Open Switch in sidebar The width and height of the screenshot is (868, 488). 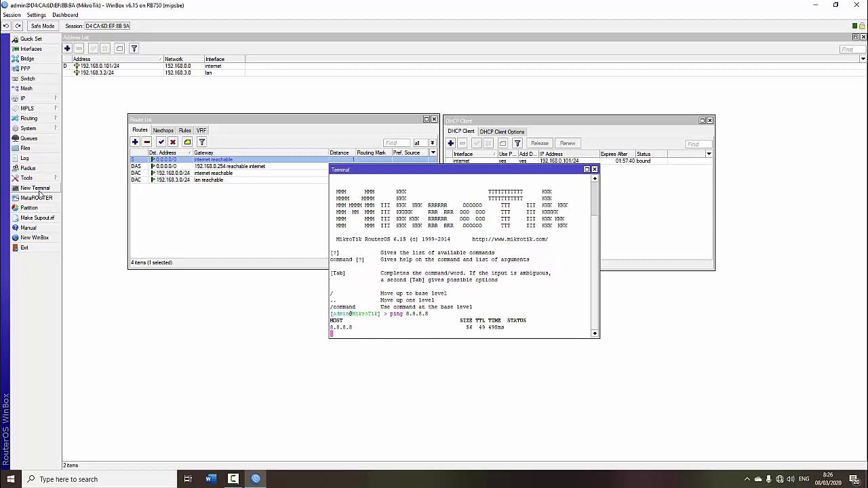(27, 79)
